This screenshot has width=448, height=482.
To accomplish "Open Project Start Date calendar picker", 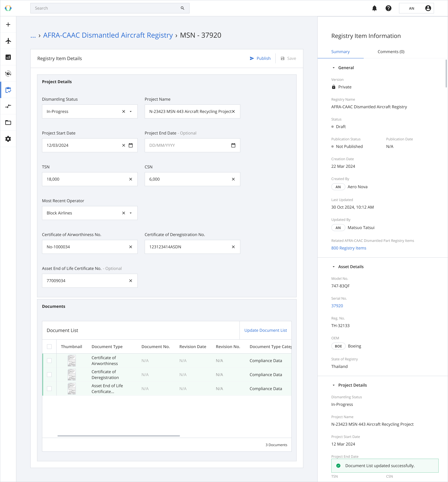I will 131,145.
